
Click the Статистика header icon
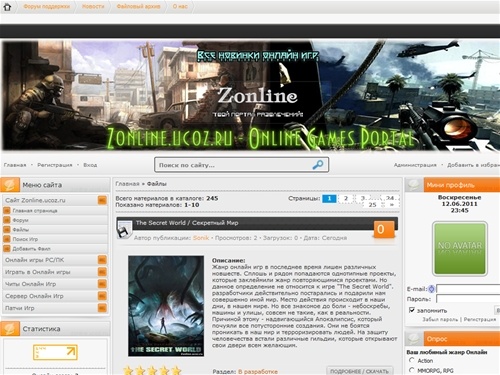[10, 329]
